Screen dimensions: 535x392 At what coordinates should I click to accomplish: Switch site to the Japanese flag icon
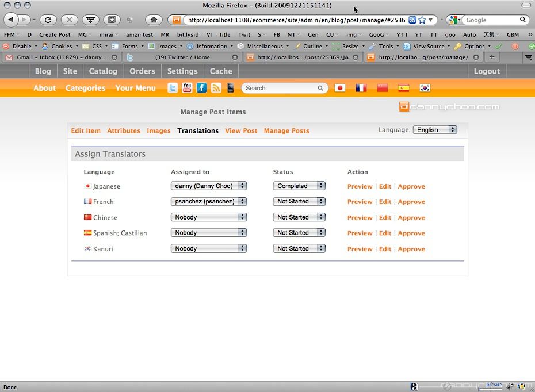(x=340, y=88)
